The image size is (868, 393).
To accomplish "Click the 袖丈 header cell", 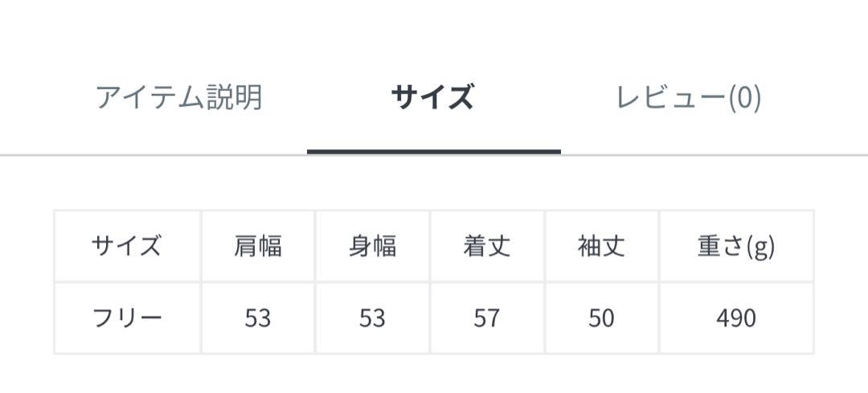I will [x=602, y=246].
